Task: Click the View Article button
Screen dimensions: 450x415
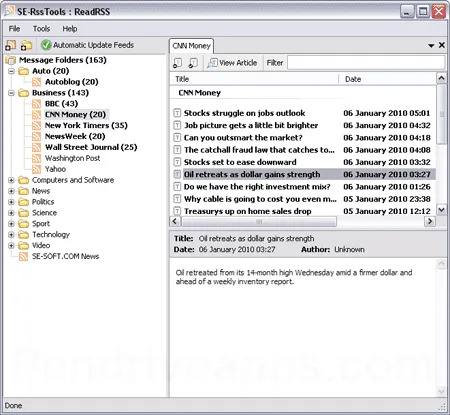Action: click(x=232, y=63)
